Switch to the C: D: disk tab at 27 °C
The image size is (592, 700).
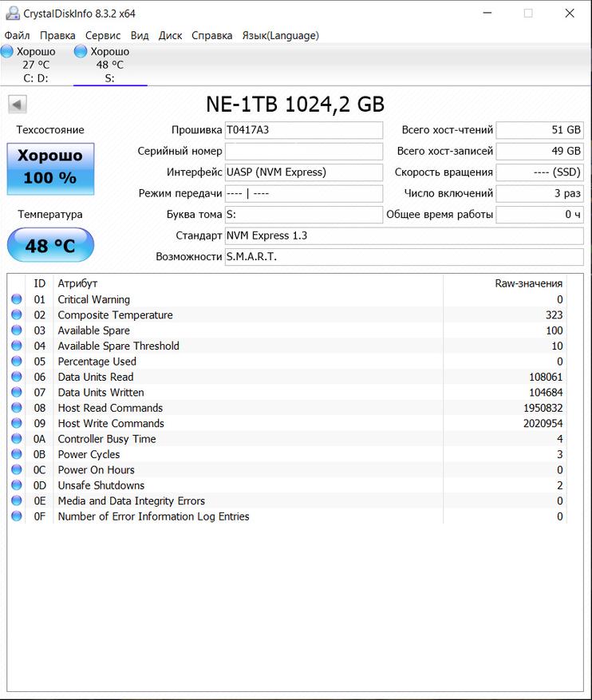[36, 65]
